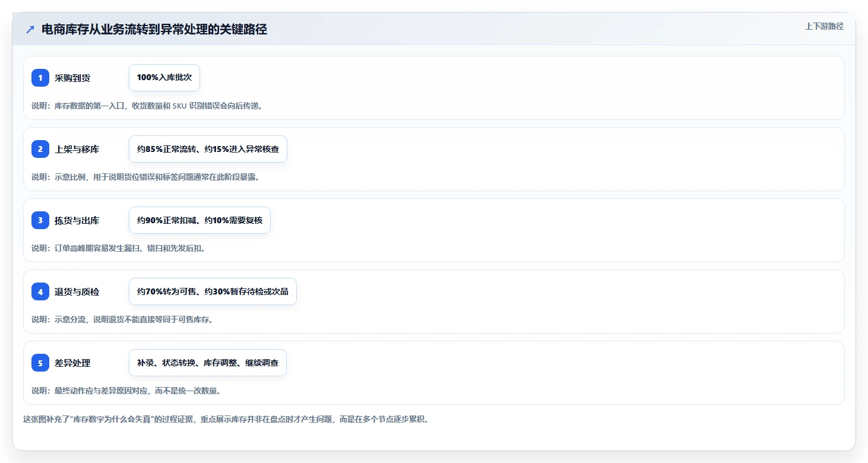Click the arrow icon beside the title

click(x=30, y=30)
